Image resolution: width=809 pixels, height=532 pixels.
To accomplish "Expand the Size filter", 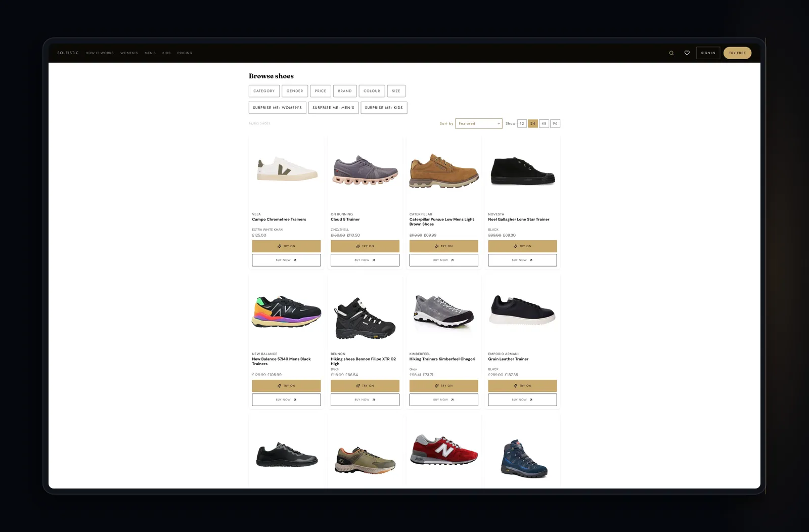I will pyautogui.click(x=396, y=91).
